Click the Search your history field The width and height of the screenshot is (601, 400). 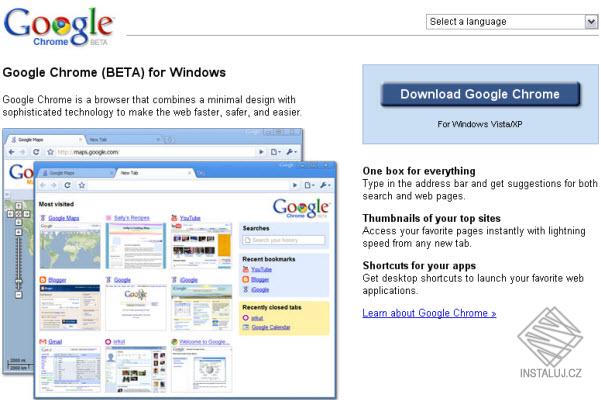pos(284,240)
